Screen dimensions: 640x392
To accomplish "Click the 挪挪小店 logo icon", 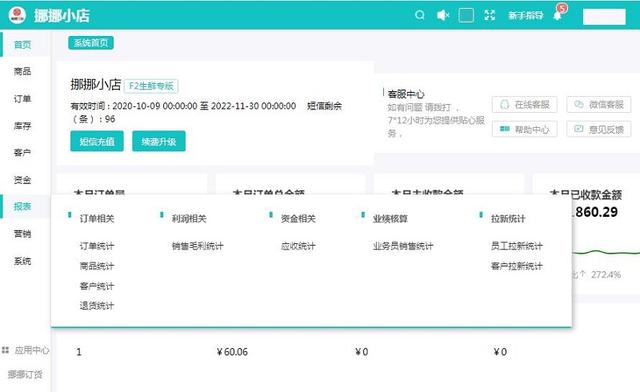I will coord(17,15).
